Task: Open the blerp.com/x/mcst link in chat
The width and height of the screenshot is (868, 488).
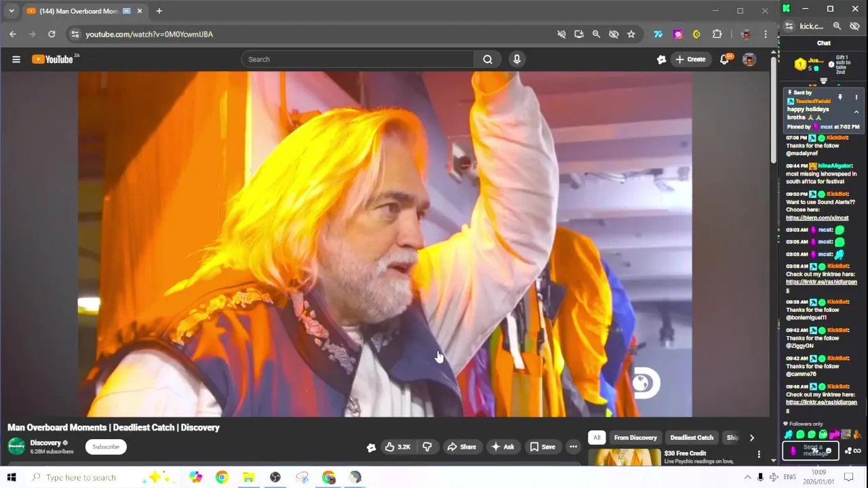Action: point(817,218)
